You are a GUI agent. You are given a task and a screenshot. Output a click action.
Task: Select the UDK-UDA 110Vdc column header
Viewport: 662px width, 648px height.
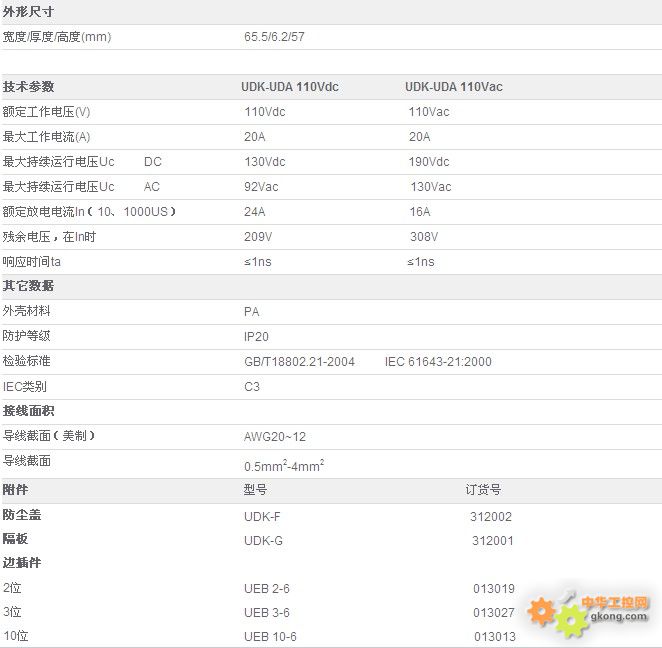tap(290, 87)
